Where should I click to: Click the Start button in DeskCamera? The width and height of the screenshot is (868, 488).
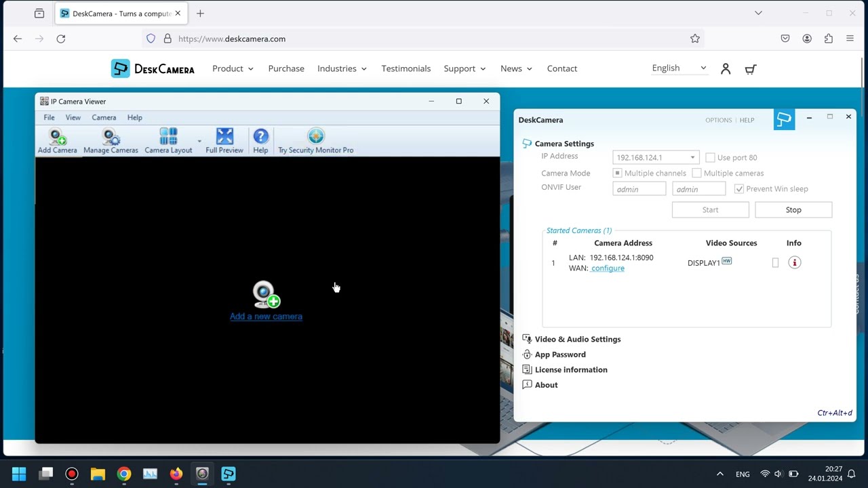click(x=710, y=210)
